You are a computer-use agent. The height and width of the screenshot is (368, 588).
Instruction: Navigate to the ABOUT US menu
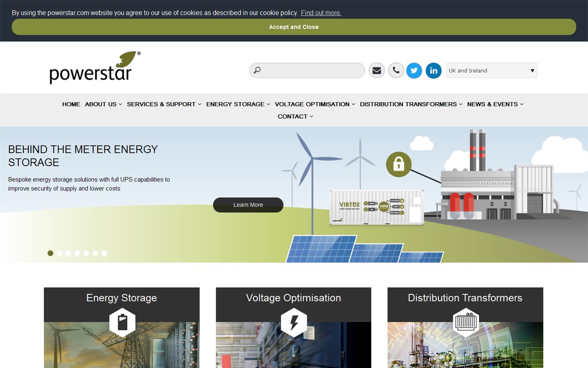coord(100,104)
